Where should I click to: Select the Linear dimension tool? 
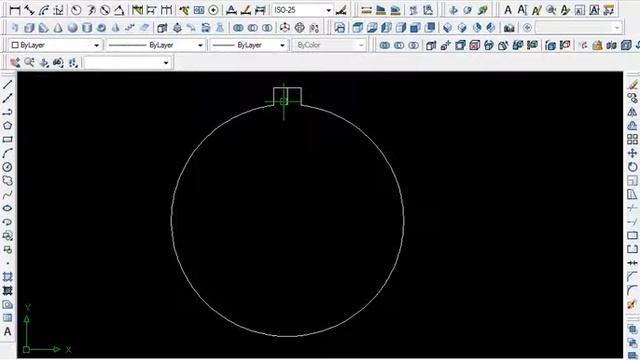coord(15,10)
